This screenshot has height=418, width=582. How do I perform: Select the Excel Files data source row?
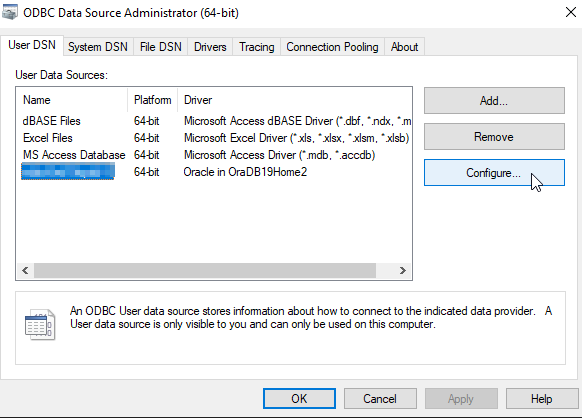pyautogui.click(x=216, y=138)
